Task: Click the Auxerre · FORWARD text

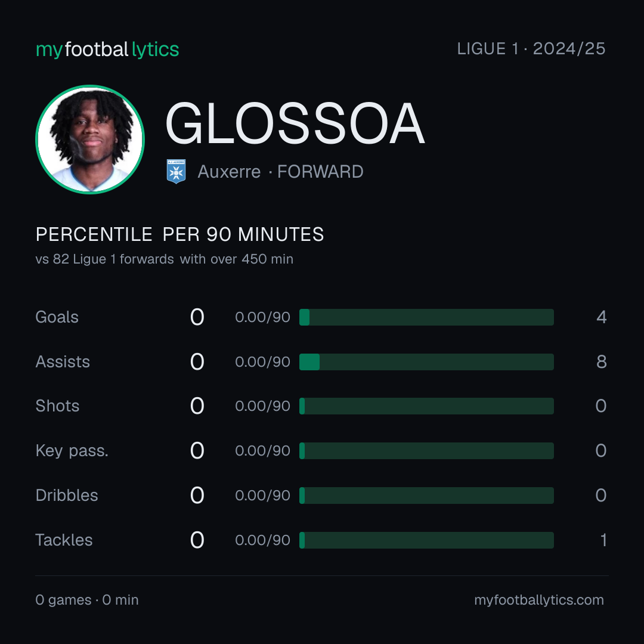Action: point(280,172)
